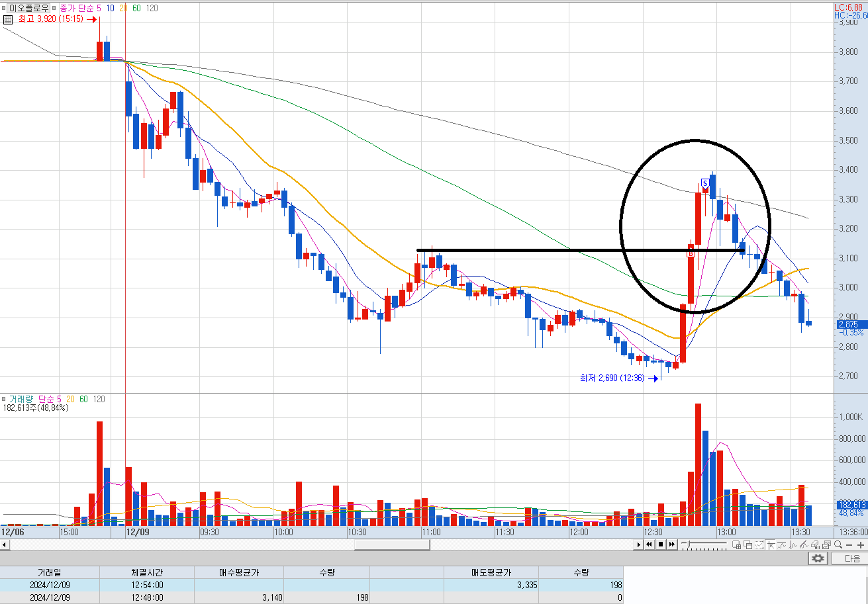
Task: Click the magnifier zoom icon
Action: point(838,544)
